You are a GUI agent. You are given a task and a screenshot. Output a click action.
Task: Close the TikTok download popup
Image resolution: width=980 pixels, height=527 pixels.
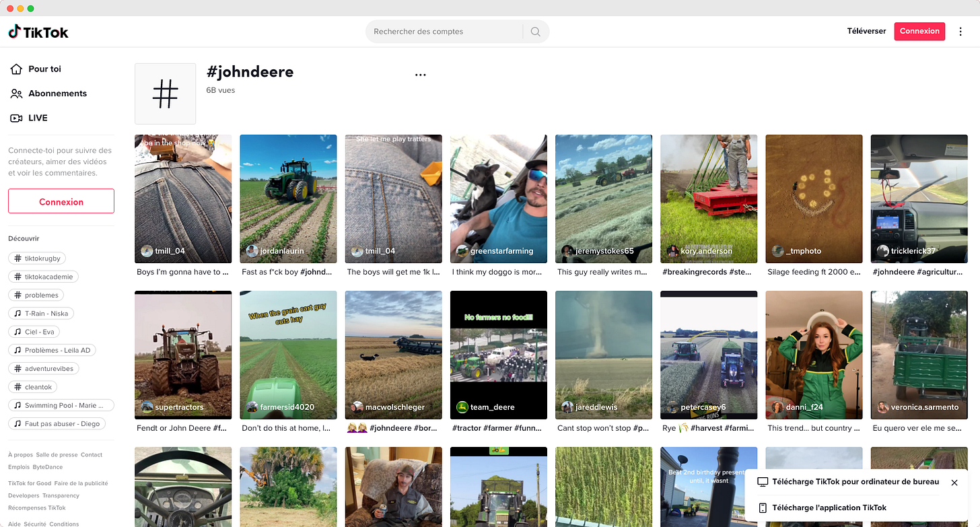(954, 483)
